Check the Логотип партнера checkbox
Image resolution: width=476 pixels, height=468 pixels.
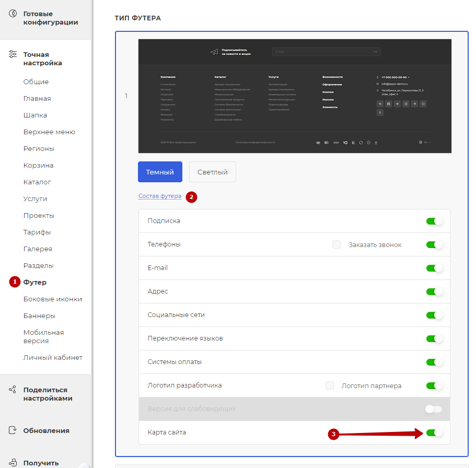tap(330, 385)
